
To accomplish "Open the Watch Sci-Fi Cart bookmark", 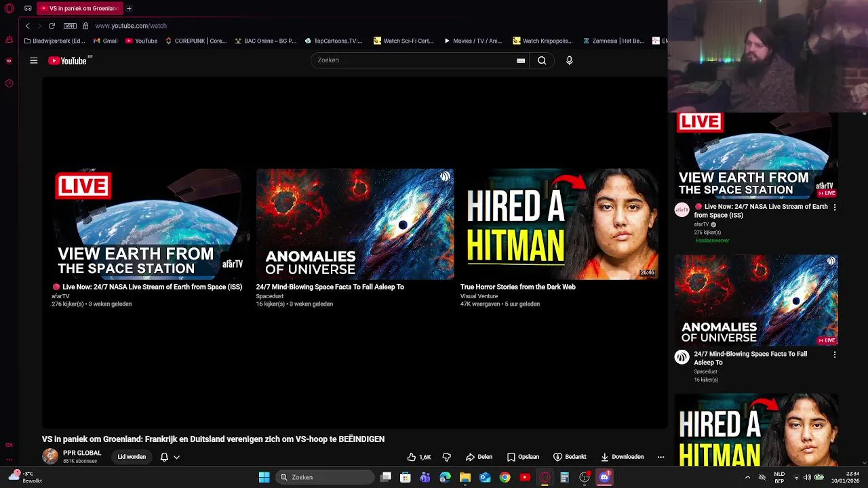I will (x=403, y=41).
